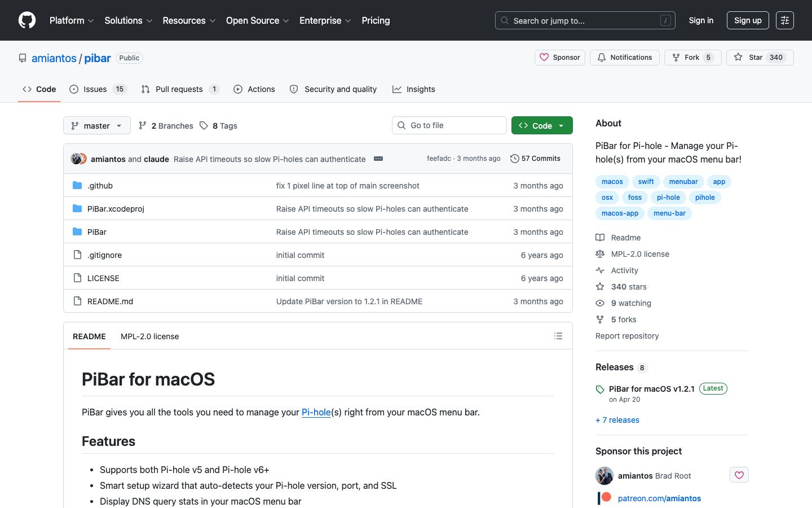The width and height of the screenshot is (812, 508).
Task: Select the menu-bar topic tag
Action: coord(669,213)
